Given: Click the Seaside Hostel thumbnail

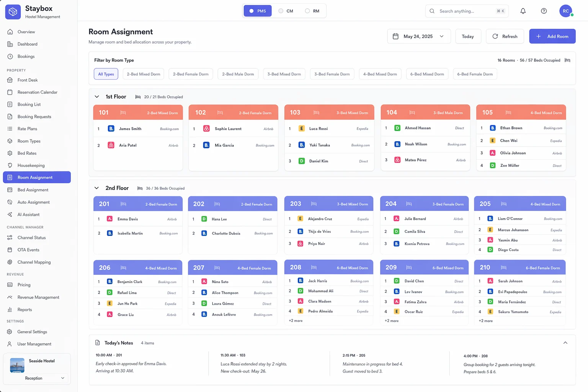Looking at the screenshot, I should [17, 365].
